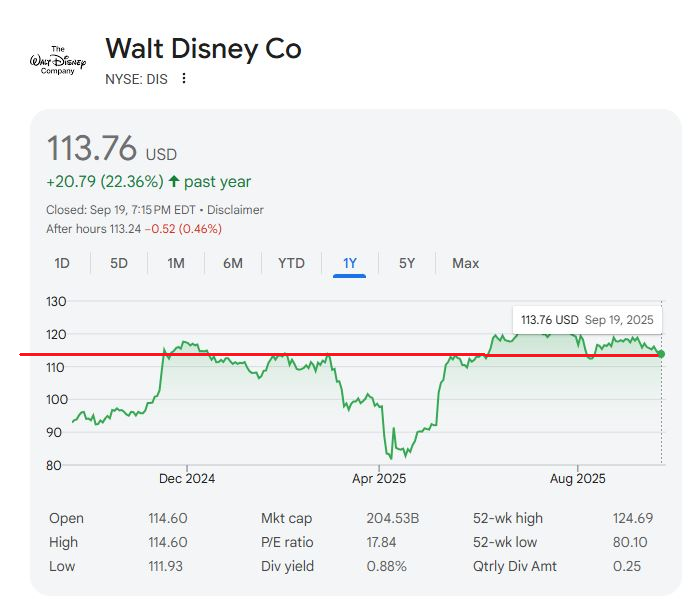The image size is (689, 613).
Task: Click the large 113.76 price
Action: [x=92, y=148]
